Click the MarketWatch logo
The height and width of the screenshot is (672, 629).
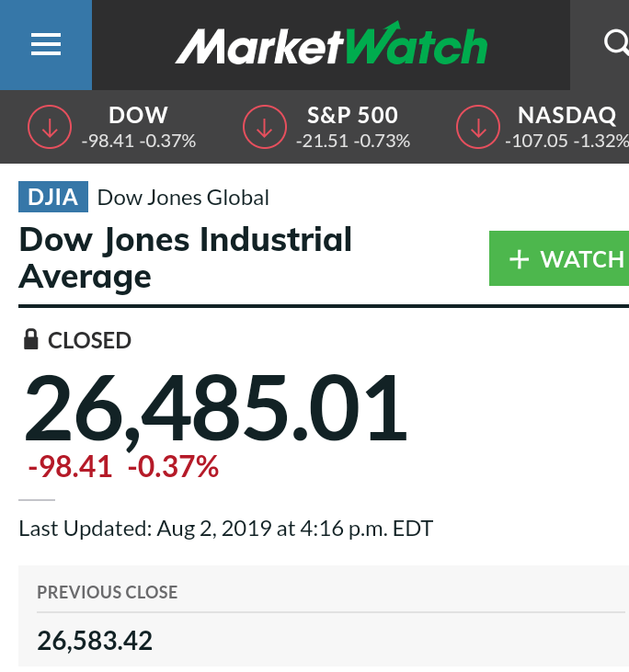(x=331, y=44)
